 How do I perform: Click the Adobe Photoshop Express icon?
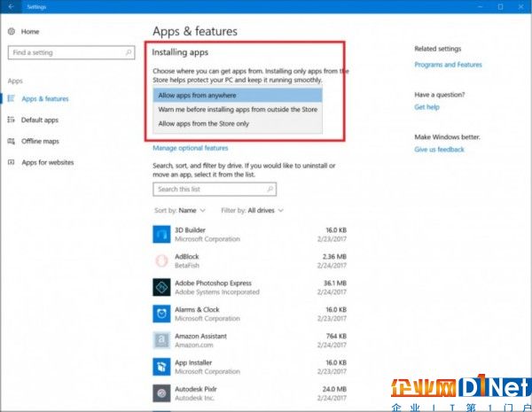pos(161,287)
